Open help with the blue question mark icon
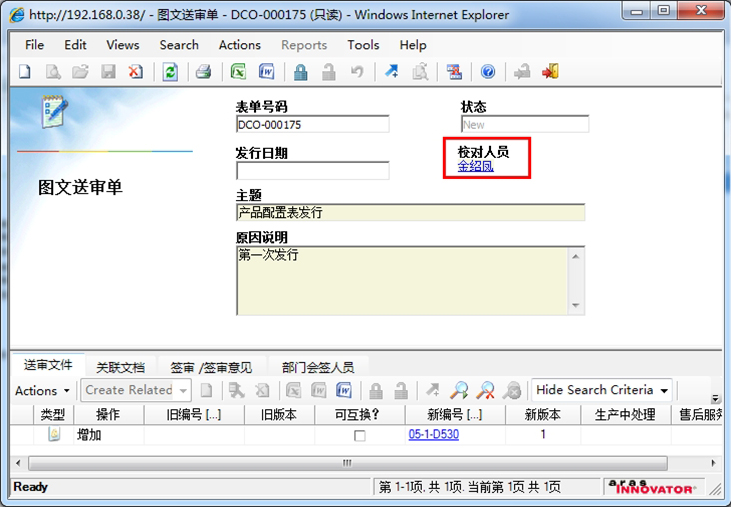This screenshot has width=731, height=507. [x=488, y=72]
